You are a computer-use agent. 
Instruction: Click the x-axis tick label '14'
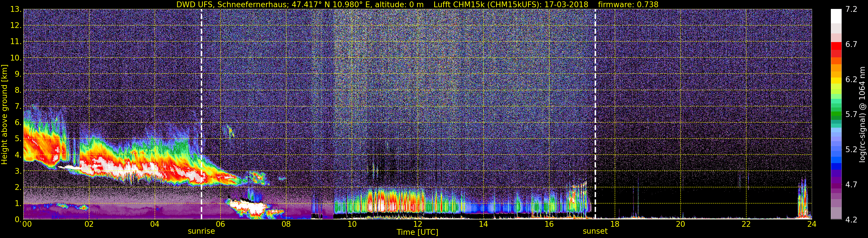(x=483, y=224)
